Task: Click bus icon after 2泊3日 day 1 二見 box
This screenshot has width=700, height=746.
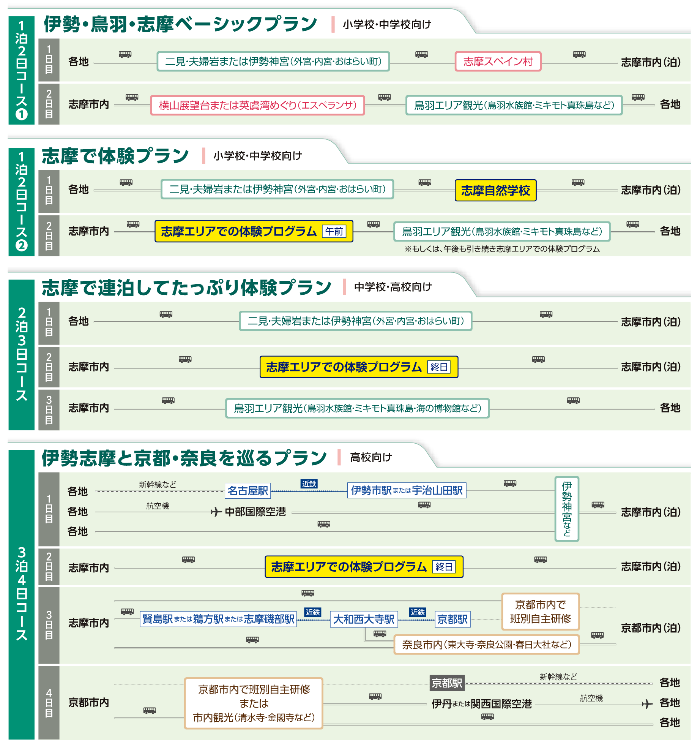Action: click(546, 315)
